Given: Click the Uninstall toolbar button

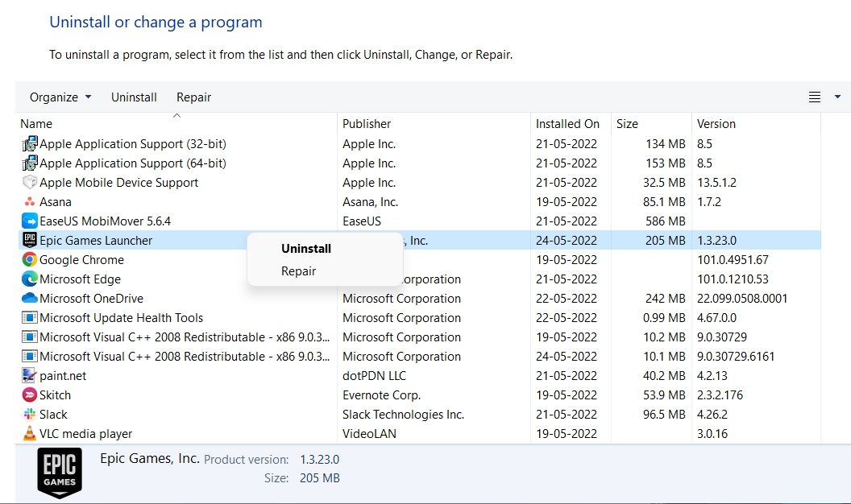Looking at the screenshot, I should click(134, 97).
